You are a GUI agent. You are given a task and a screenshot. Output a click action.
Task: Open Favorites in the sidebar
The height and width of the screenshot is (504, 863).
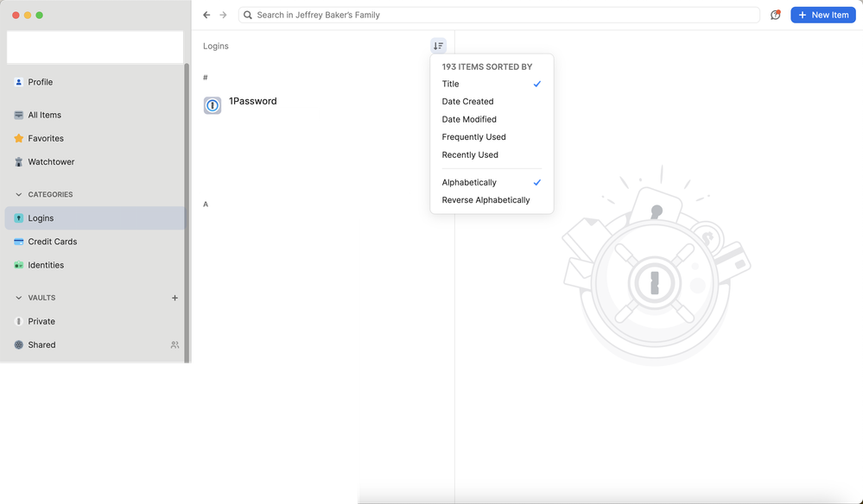(95, 138)
